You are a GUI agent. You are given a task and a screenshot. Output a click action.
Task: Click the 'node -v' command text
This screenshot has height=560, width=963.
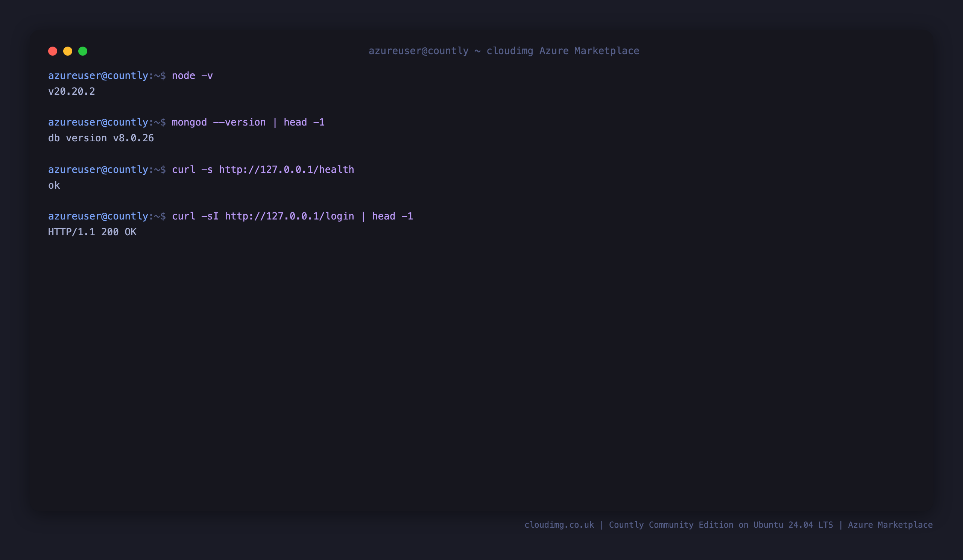click(192, 76)
